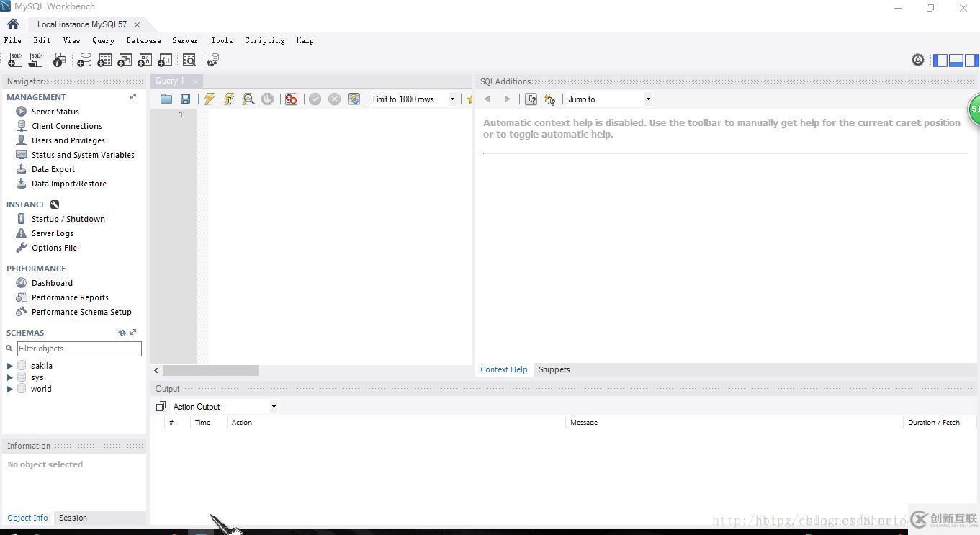Execute statement under cursor icon

tap(229, 99)
